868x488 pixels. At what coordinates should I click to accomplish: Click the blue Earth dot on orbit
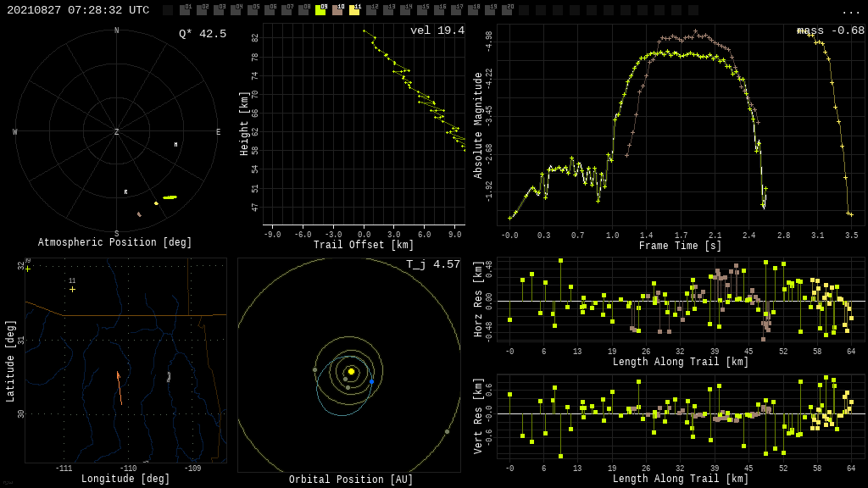371,381
